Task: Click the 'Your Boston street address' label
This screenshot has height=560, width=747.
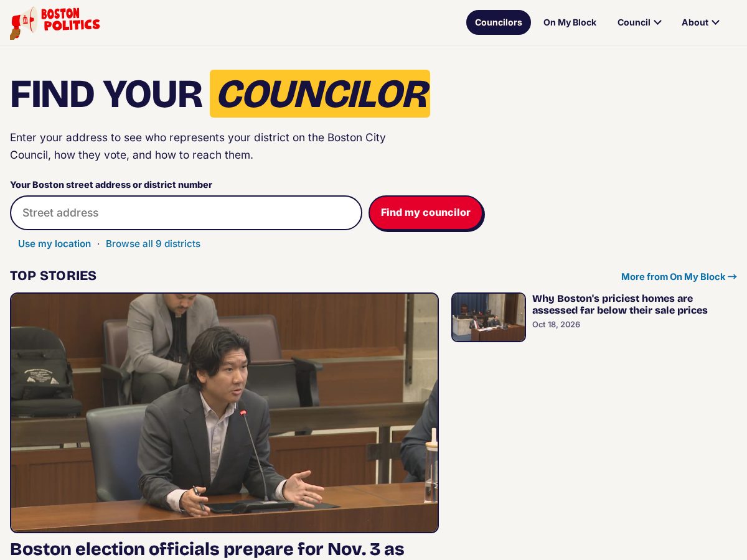Action: pos(111,185)
